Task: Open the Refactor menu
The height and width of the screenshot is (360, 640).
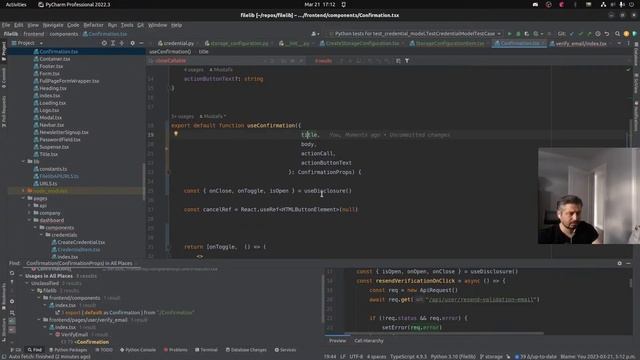Action: (93, 25)
